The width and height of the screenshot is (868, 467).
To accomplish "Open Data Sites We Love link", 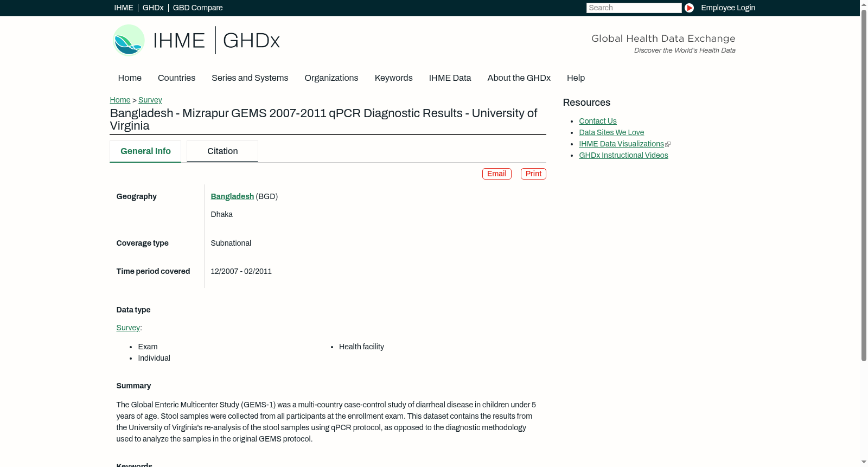I will pos(611,132).
